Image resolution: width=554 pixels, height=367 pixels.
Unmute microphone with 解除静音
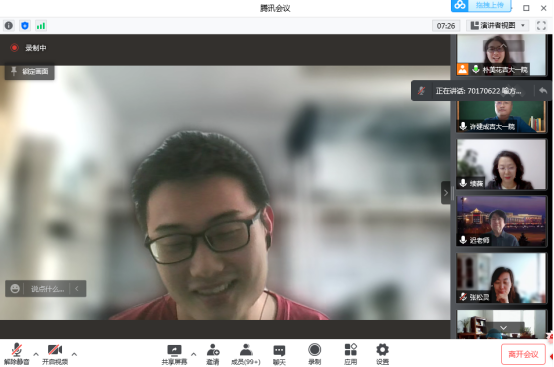pos(17,354)
